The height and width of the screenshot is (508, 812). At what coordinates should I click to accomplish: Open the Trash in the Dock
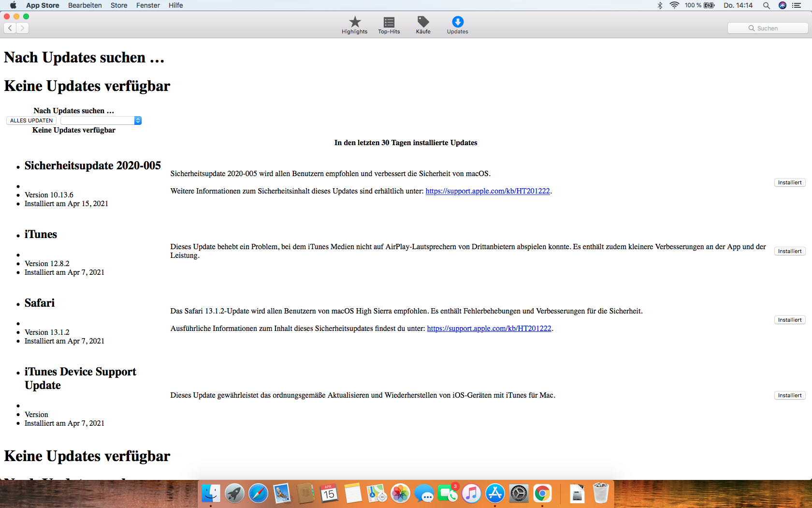coord(601,493)
